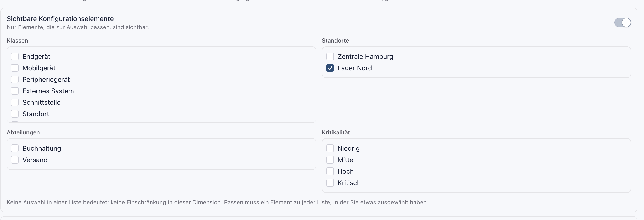Uncheck the Lager Nord checkbox

point(330,68)
